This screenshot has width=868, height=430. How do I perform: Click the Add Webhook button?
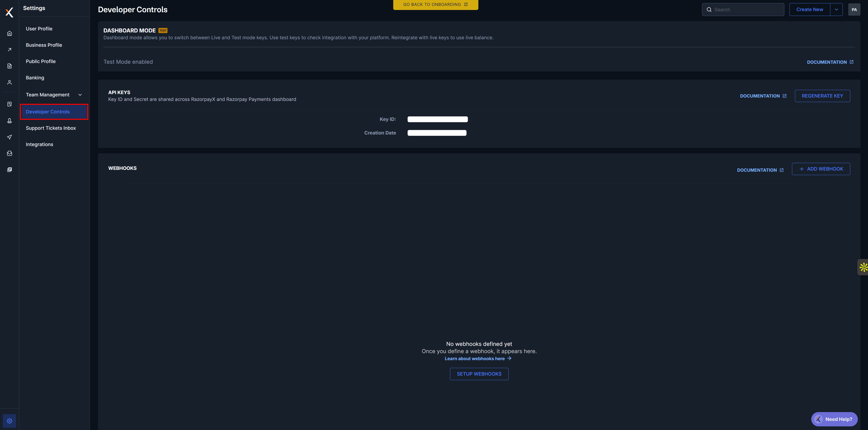(821, 169)
